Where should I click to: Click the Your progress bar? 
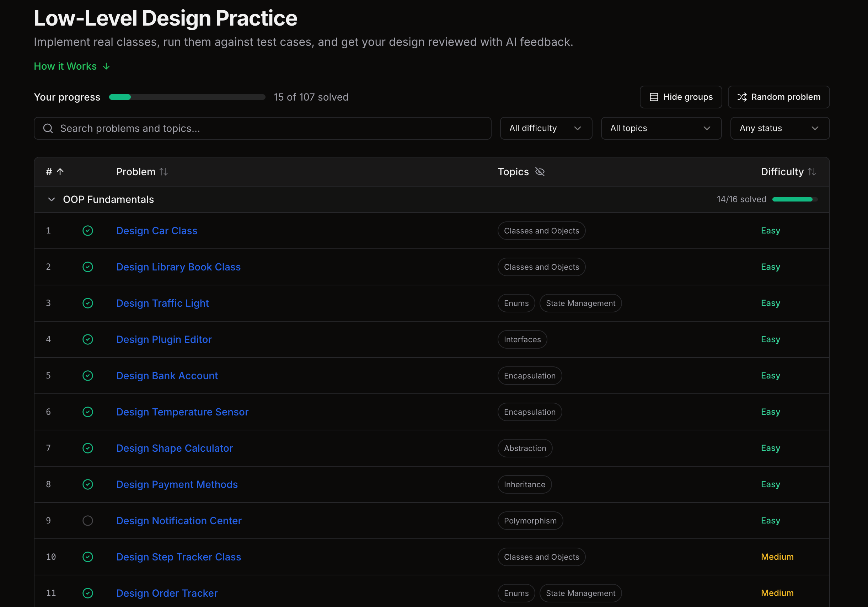187,97
